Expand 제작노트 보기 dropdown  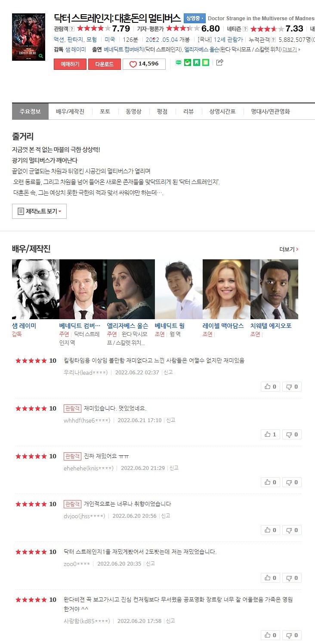click(39, 211)
